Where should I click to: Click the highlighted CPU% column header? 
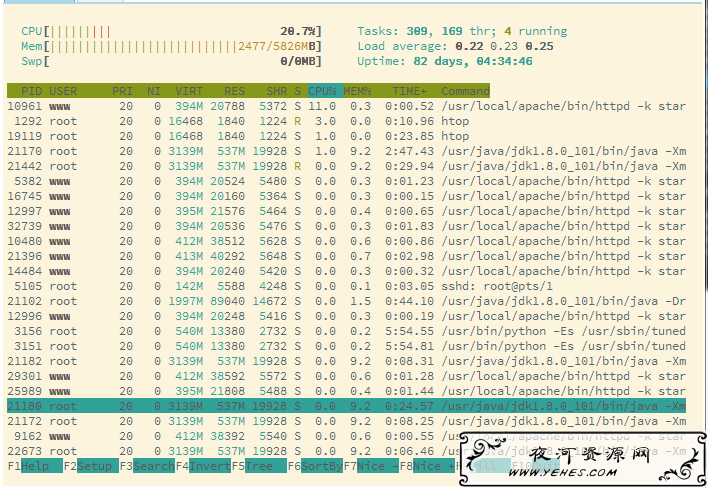point(325,91)
